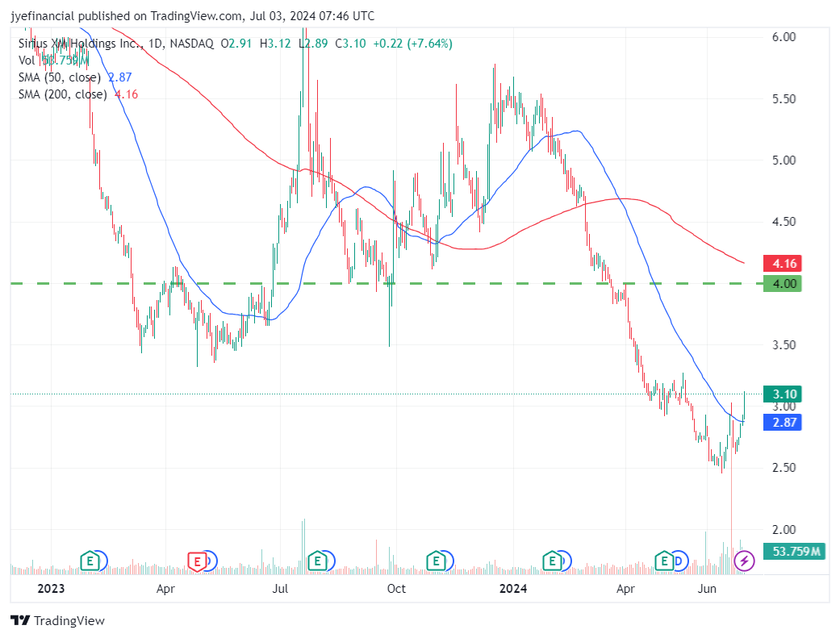Click the 2023 time axis label

click(51, 589)
